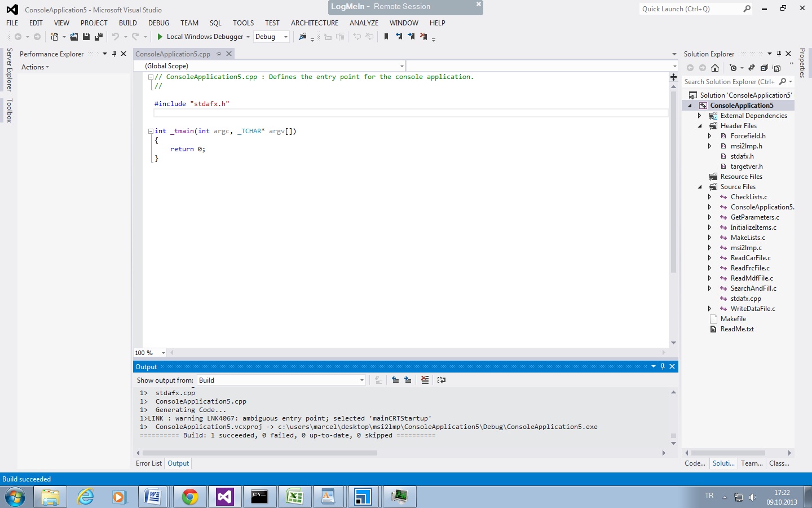
Task: Switch to the Output tab
Action: 178,463
